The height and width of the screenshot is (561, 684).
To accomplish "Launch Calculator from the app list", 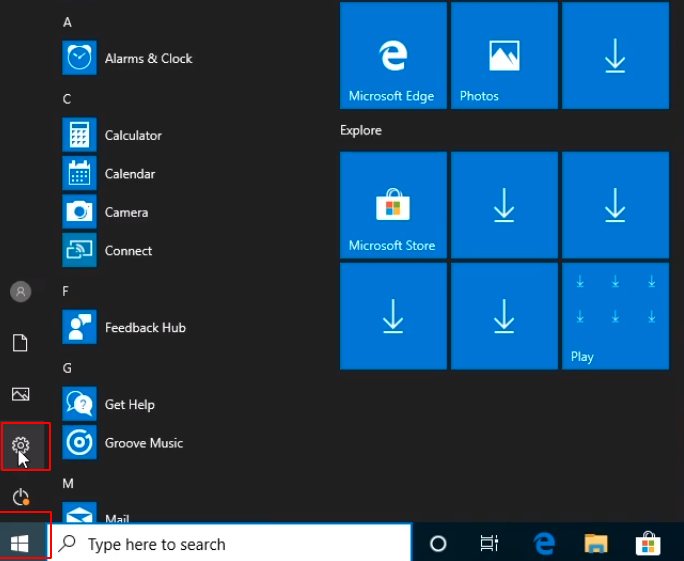I will 112,135.
